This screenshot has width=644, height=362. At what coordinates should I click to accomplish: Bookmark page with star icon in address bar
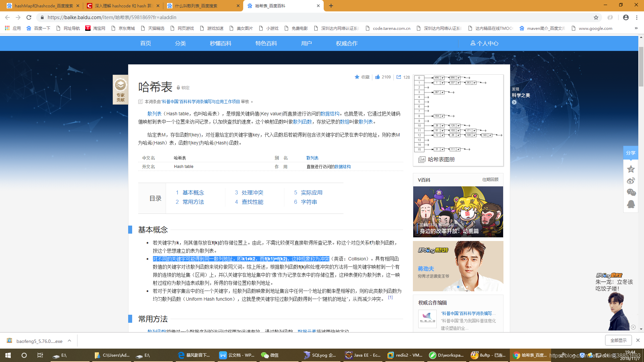click(596, 17)
